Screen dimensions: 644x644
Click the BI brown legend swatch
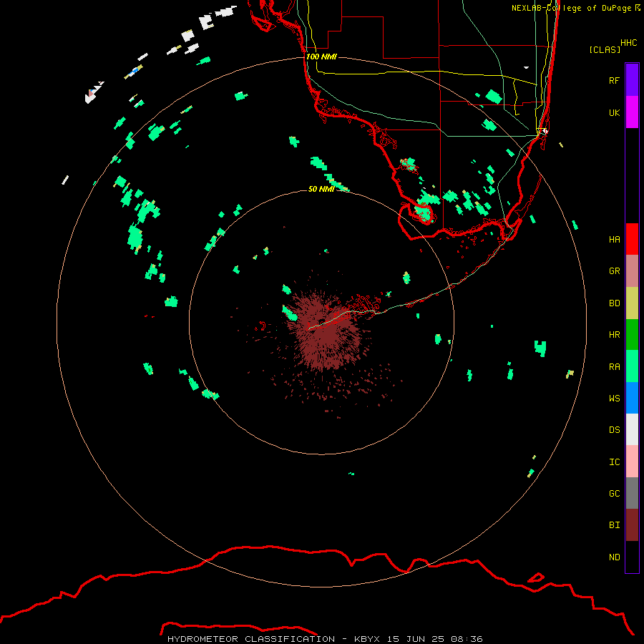pyautogui.click(x=632, y=525)
